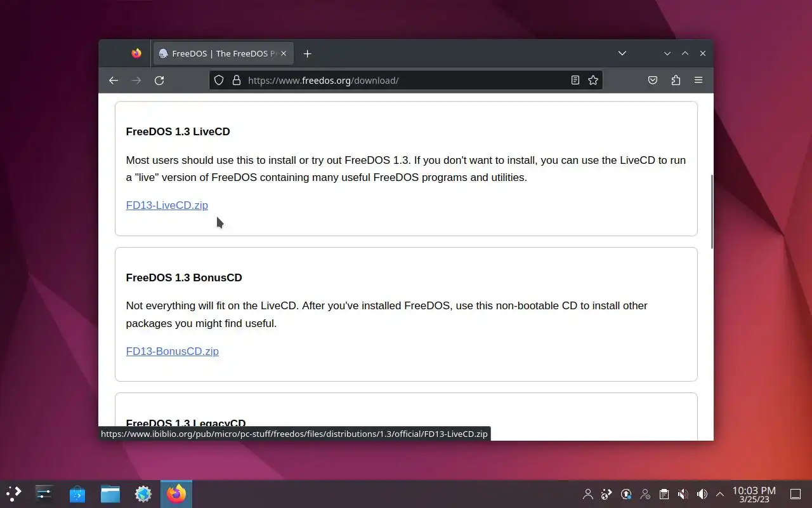Open globe with arrow tray icon
This screenshot has width=812, height=508.
pos(606,494)
